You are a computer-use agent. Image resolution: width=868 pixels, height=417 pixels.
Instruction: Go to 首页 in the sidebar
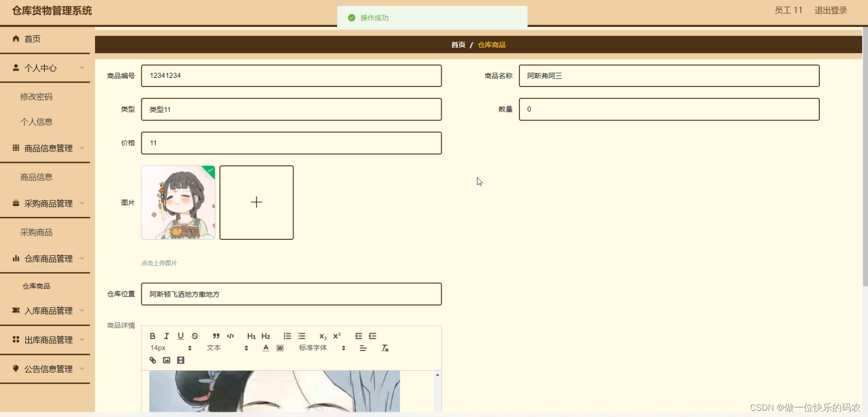[45, 39]
